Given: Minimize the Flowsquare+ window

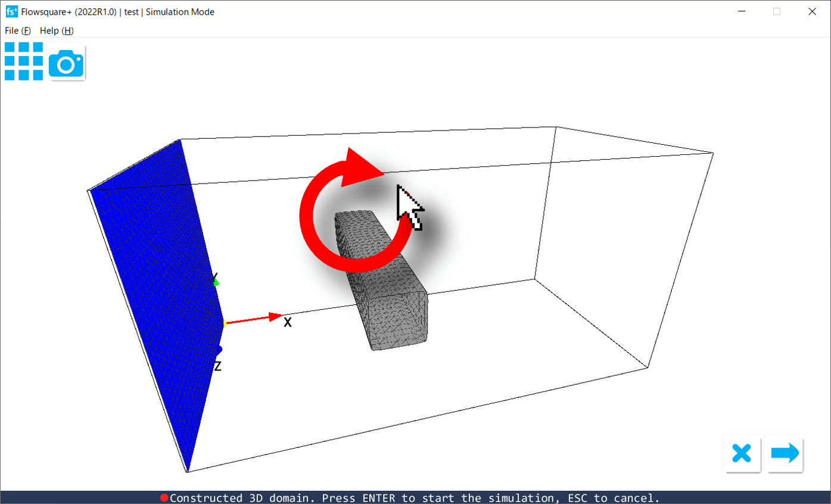Looking at the screenshot, I should (742, 11).
